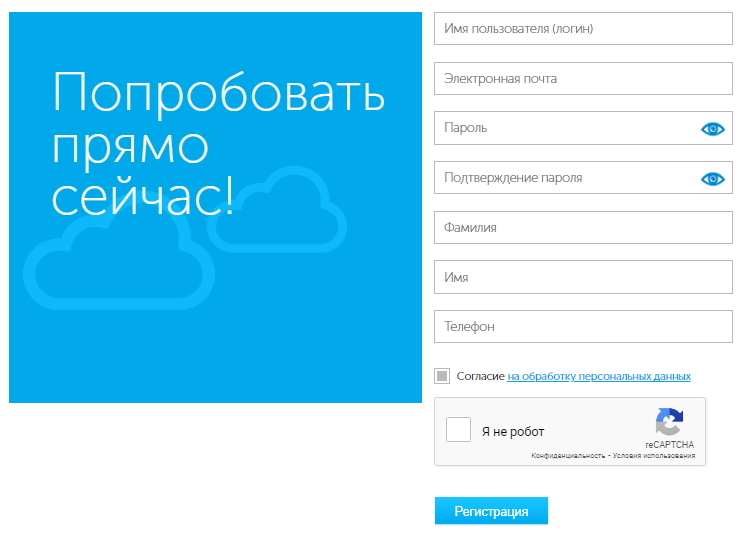Focus the Подтверждение пароля input field

pos(565,178)
